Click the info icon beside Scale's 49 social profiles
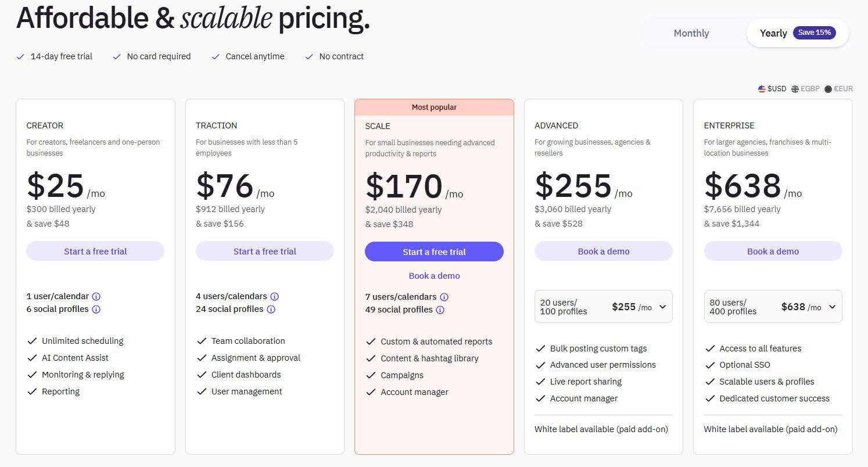This screenshot has width=868, height=467. (440, 310)
